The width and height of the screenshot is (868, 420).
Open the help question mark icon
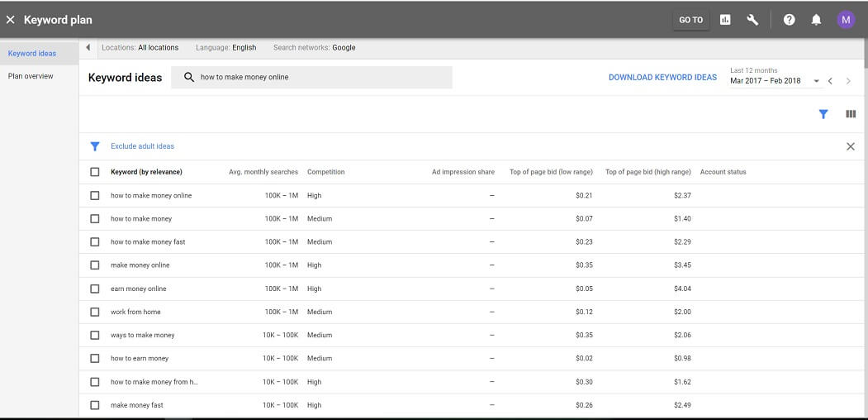[790, 20]
